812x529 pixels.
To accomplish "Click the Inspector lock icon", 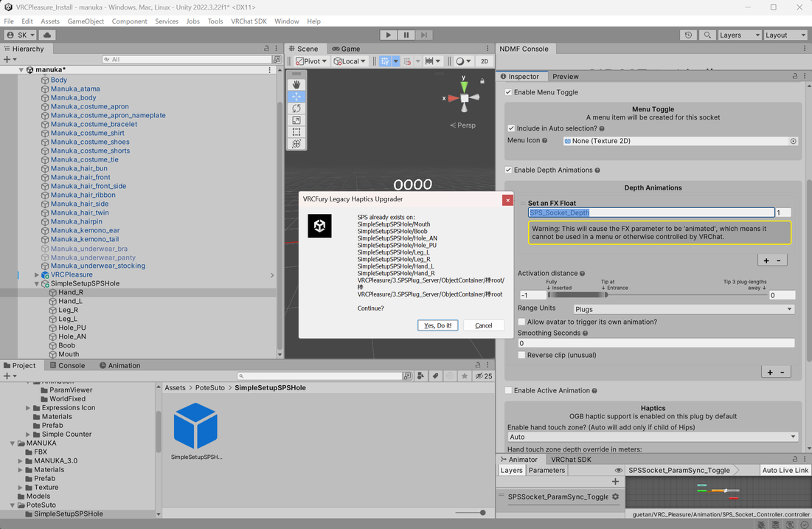I will (x=795, y=76).
